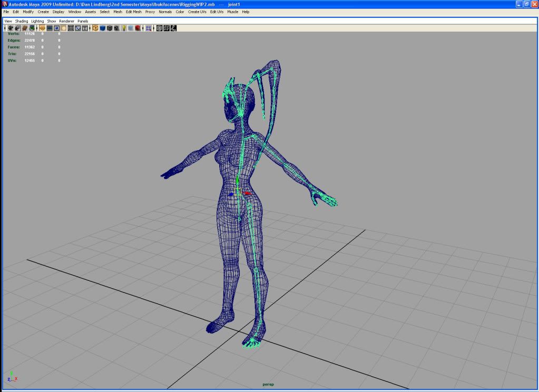Open the Create UVs menu
Screen dimensions: 539x392
point(197,12)
